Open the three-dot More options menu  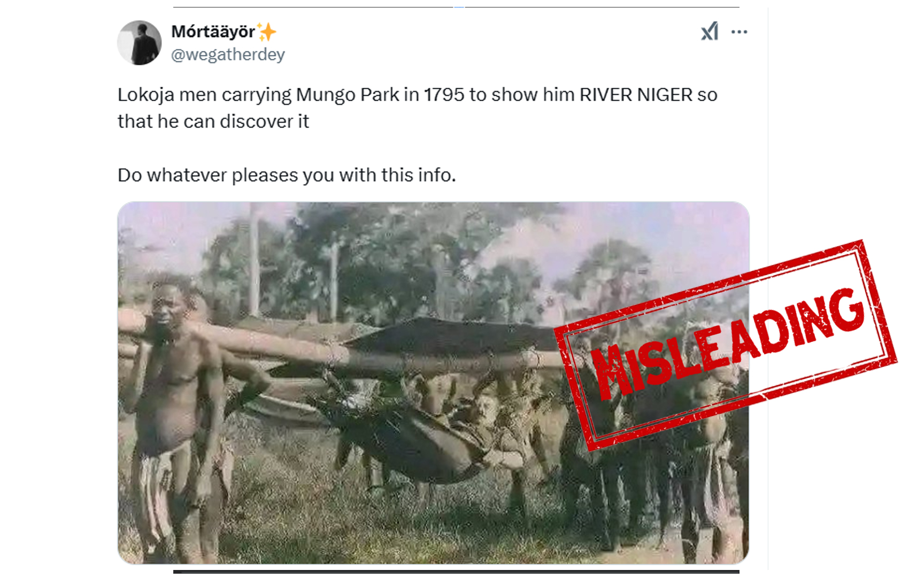(739, 32)
